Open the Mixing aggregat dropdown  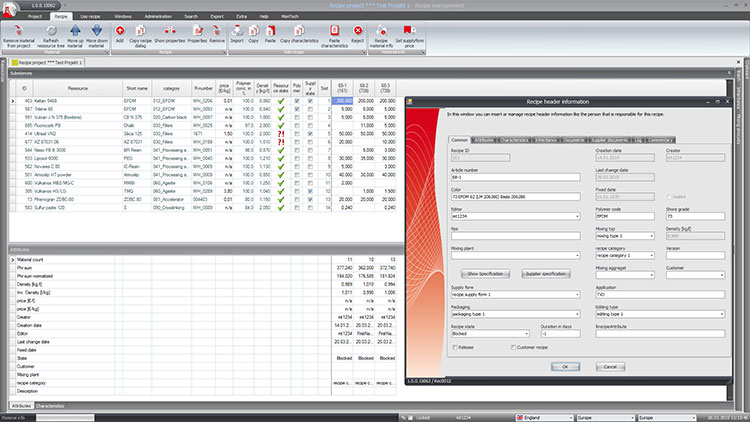pyautogui.click(x=651, y=275)
